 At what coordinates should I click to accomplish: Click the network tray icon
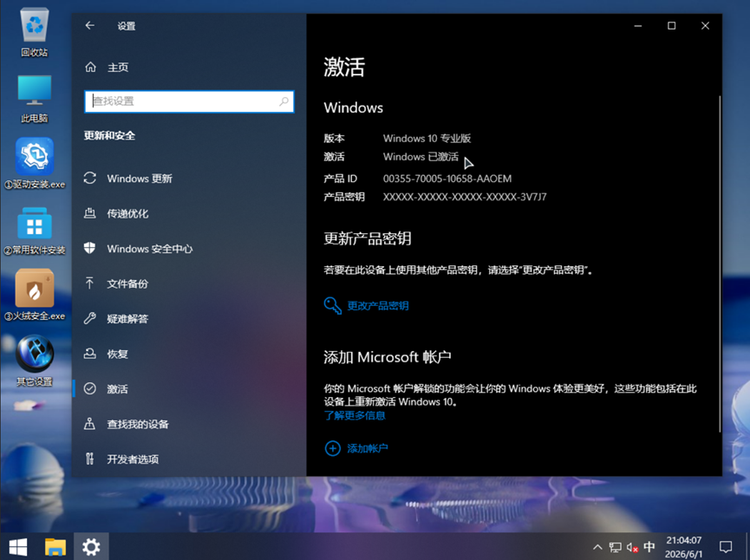615,547
